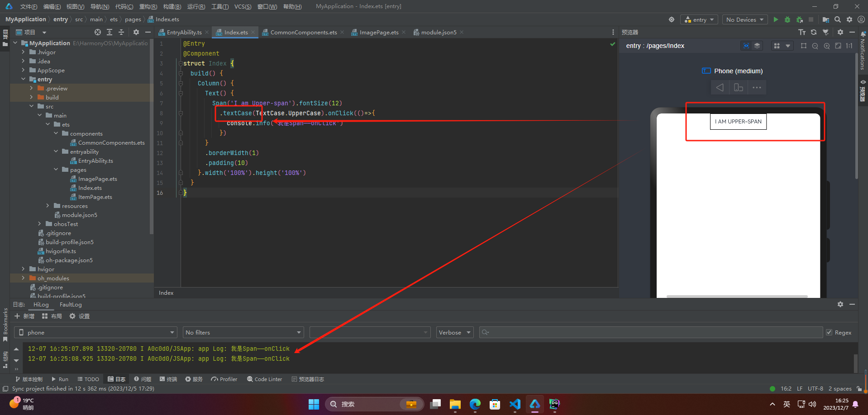
Task: Collapse the entry module folder
Action: point(23,79)
